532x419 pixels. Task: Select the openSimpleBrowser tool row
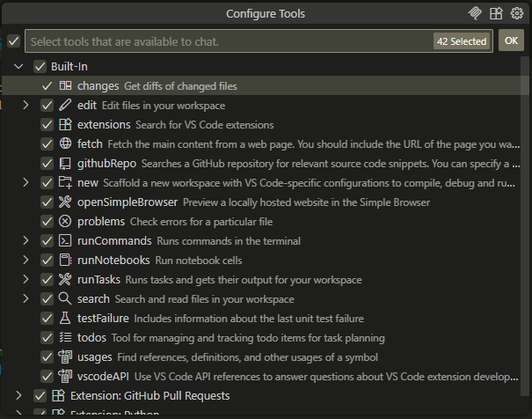(x=264, y=202)
